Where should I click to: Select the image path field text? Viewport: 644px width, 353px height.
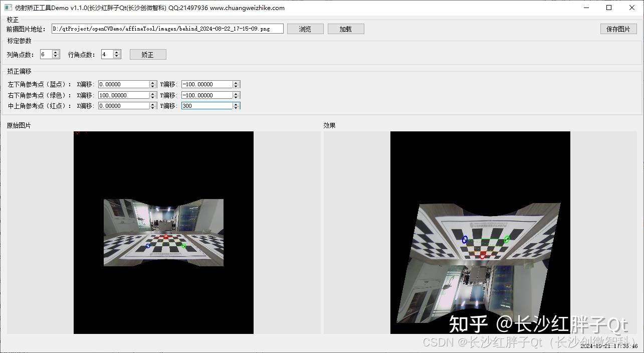tap(165, 29)
